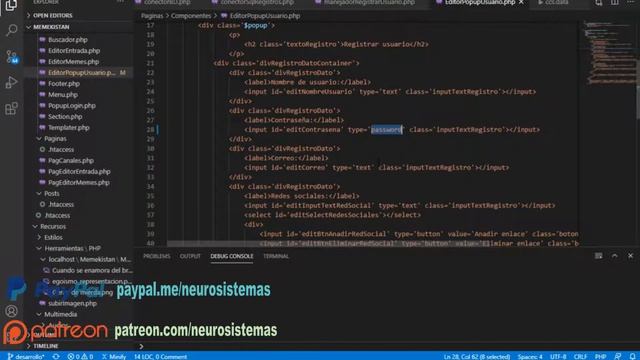The width and height of the screenshot is (640, 360).
Task: Open Footer.php in the explorer
Action: (x=64, y=84)
